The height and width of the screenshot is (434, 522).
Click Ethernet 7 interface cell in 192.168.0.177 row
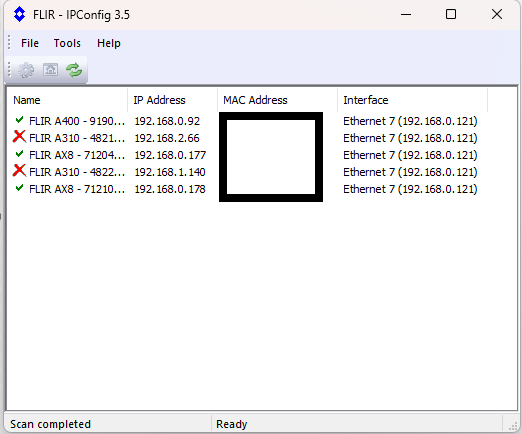410,155
